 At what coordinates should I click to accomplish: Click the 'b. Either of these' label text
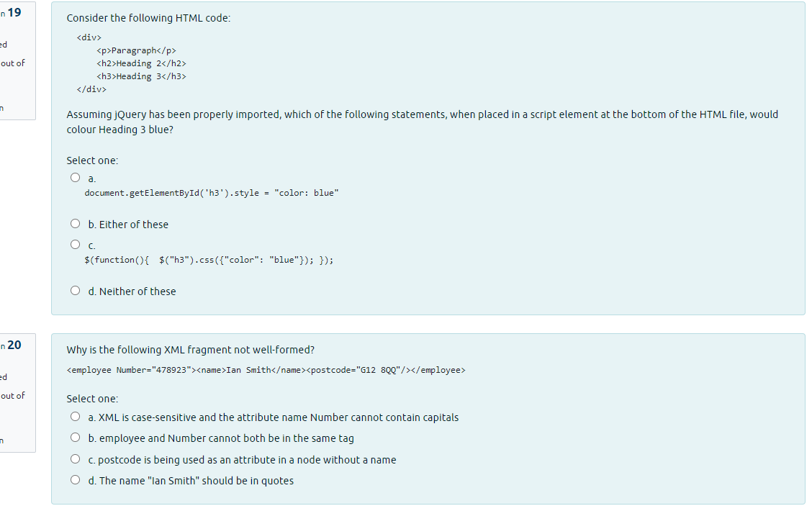click(128, 225)
